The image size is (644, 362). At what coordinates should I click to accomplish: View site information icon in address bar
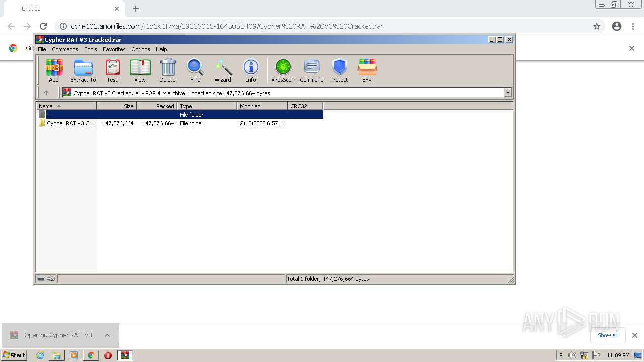pyautogui.click(x=63, y=26)
